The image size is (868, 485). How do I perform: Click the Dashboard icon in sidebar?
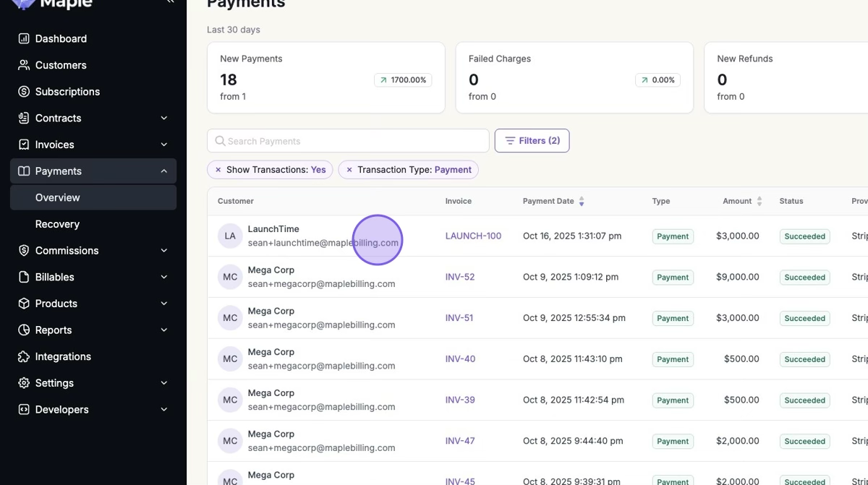coord(24,39)
